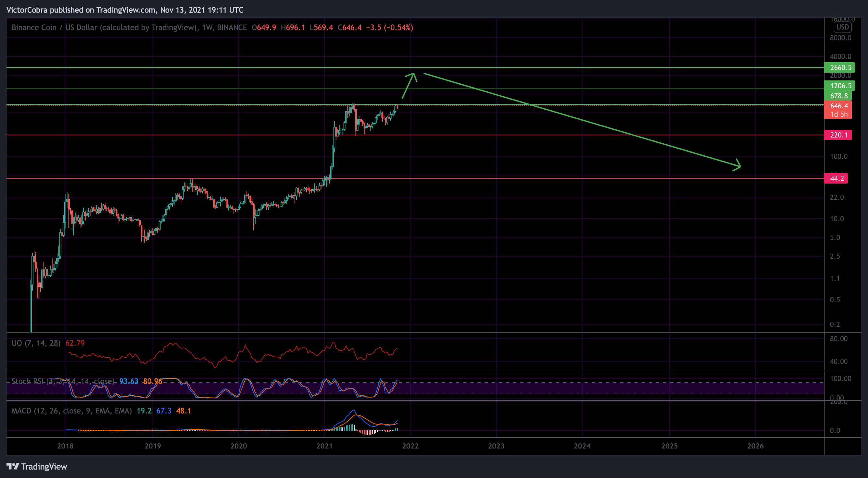Click the 22.0 price scale label
The width and height of the screenshot is (868, 478).
coord(837,197)
